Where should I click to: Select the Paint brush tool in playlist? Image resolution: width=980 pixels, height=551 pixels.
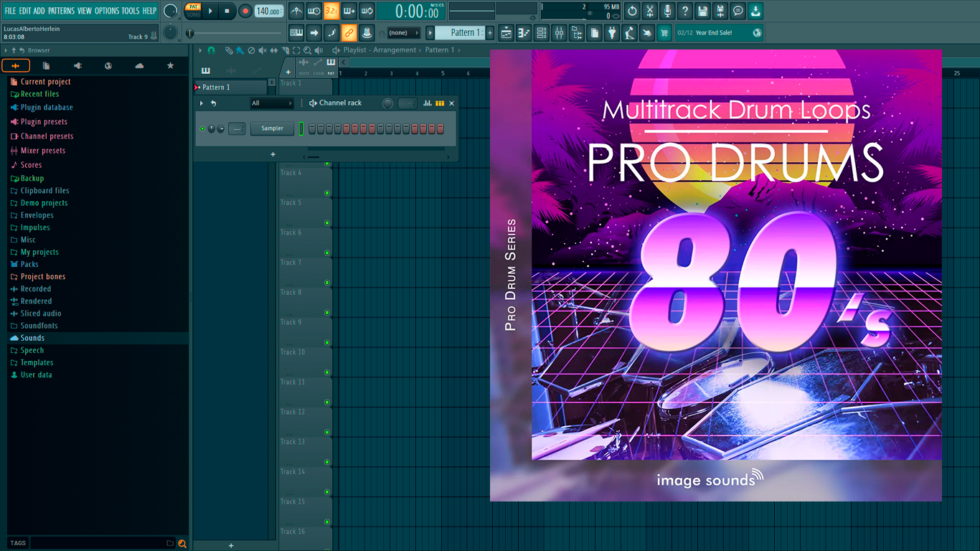tap(240, 50)
